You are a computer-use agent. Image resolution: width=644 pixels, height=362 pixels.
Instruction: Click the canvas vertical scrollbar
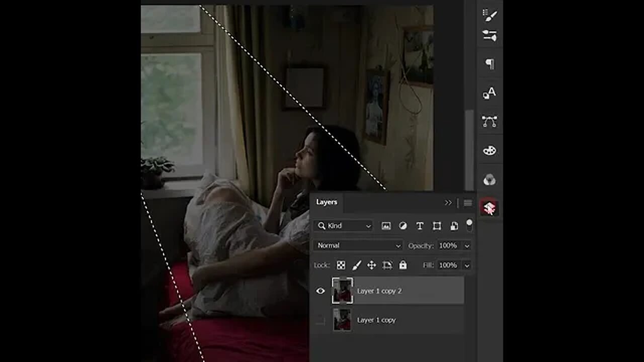(x=469, y=151)
